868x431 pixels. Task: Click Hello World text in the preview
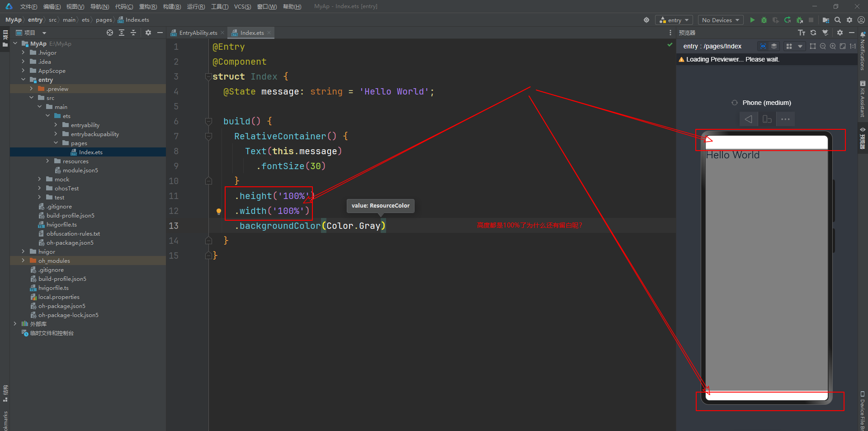pos(732,155)
